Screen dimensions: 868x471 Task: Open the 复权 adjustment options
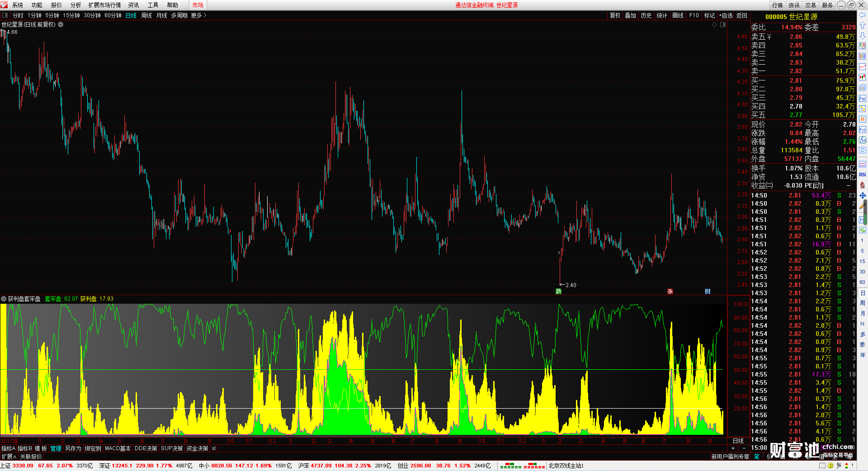click(x=615, y=15)
